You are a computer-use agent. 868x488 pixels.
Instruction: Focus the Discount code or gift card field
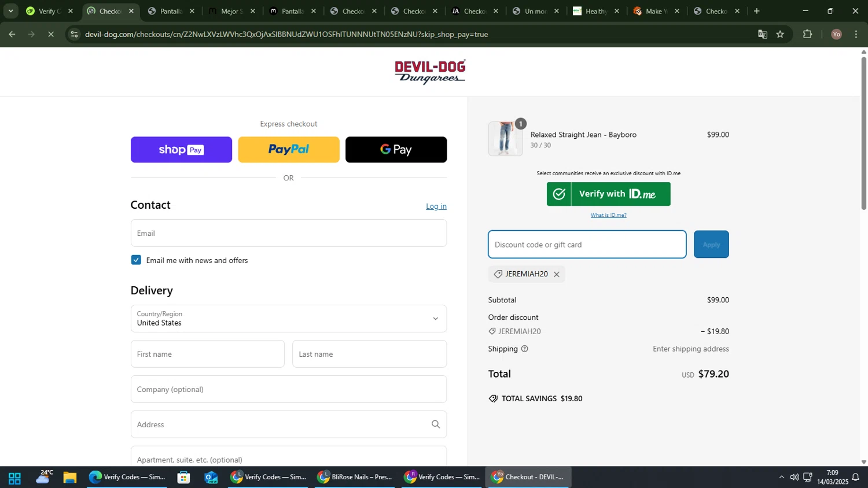coord(587,245)
